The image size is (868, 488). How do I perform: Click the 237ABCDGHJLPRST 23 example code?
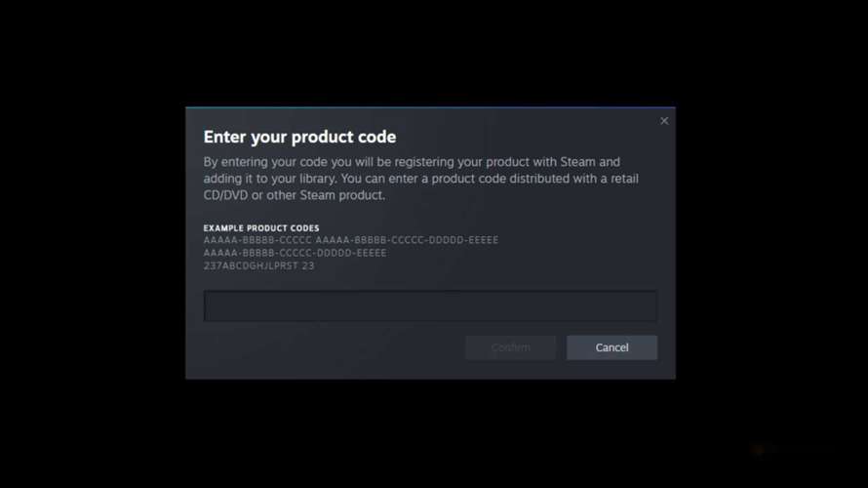point(258,265)
